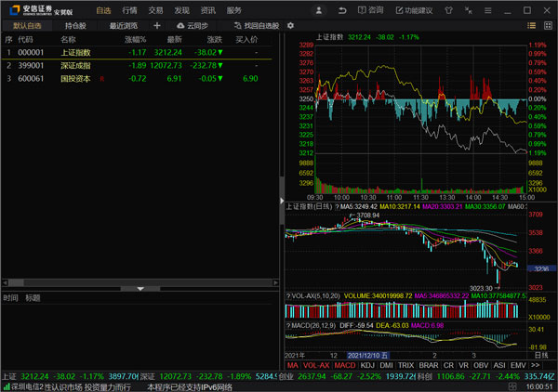Click the horizontal scrollbar left arrow

tap(5, 283)
